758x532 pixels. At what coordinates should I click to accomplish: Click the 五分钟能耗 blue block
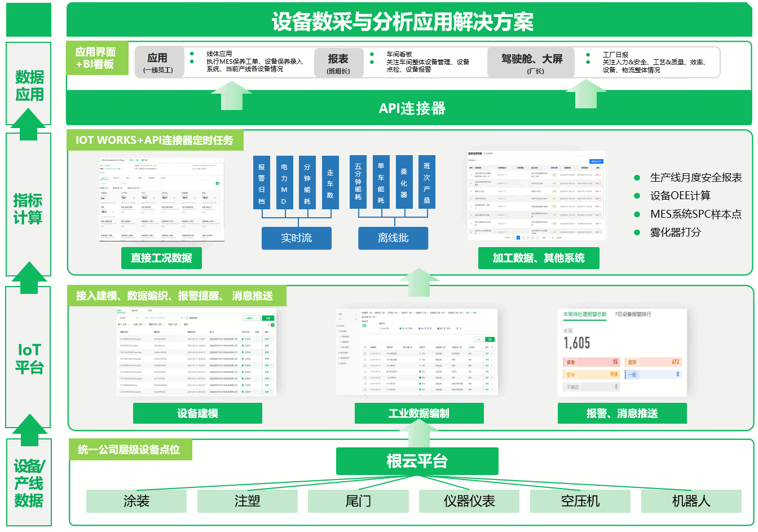coord(358,183)
